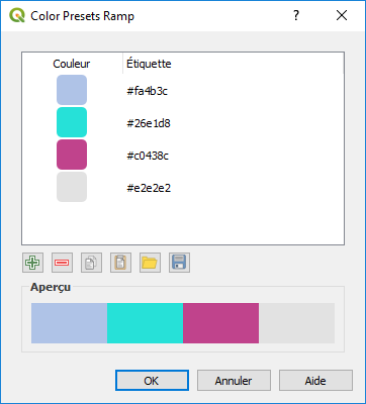
Task: Select the turquoise #26e1d8 swatch
Action: pos(72,122)
